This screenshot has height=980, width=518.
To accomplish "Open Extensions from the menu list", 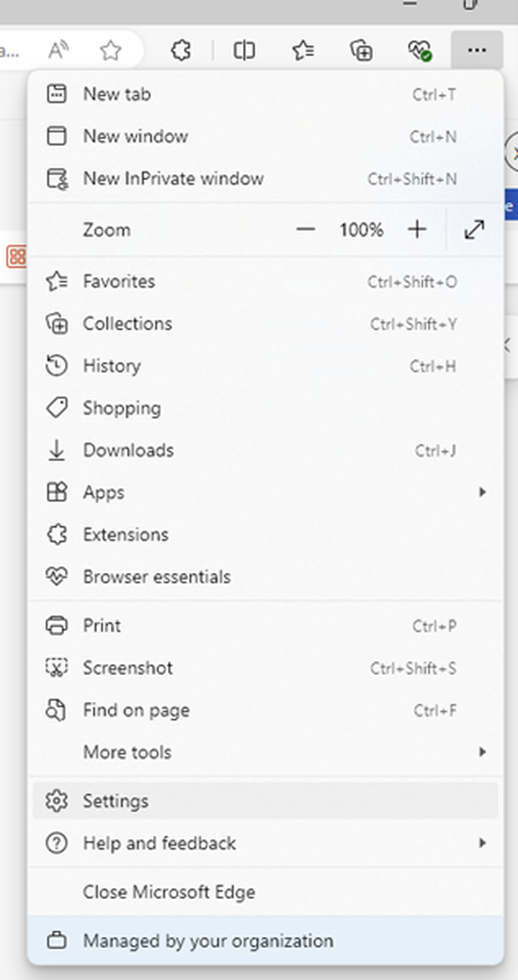I will coord(265,534).
